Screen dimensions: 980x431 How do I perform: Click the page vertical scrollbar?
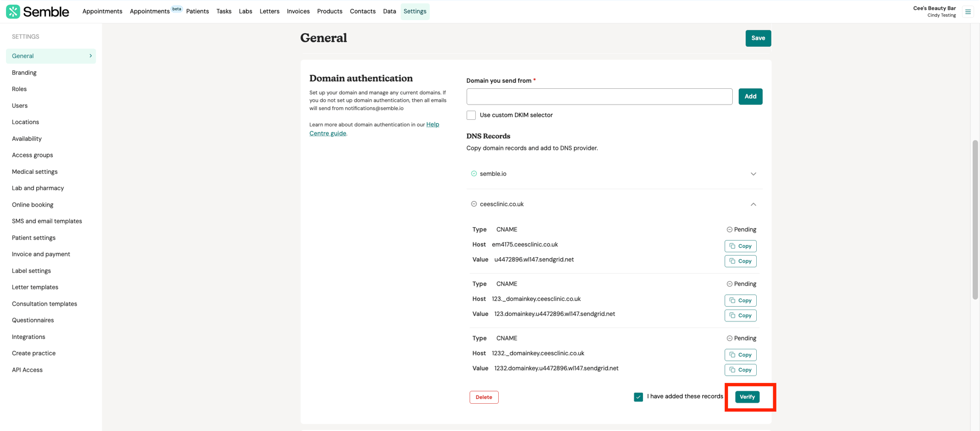[x=975, y=220]
